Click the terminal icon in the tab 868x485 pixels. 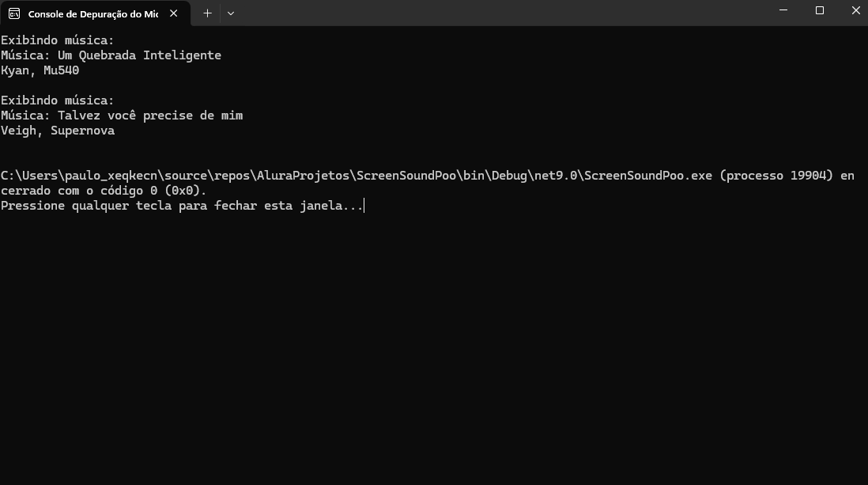pyautogui.click(x=14, y=13)
